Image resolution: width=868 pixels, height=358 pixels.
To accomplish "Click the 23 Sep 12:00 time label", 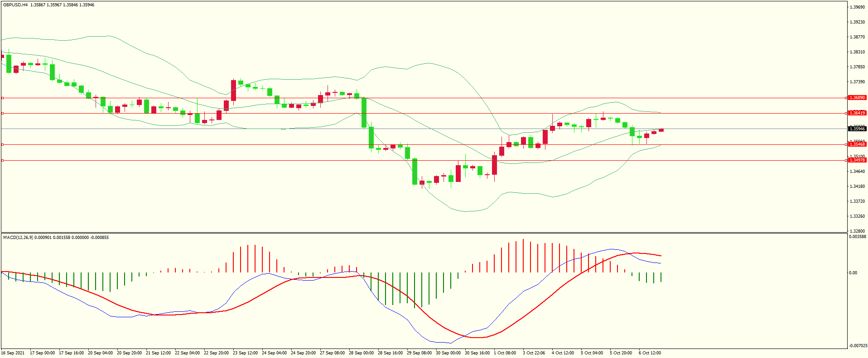I will point(245,353).
